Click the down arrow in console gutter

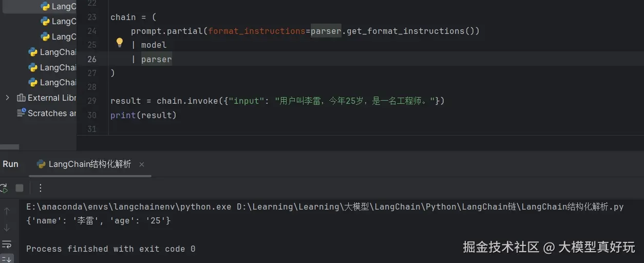click(x=7, y=228)
